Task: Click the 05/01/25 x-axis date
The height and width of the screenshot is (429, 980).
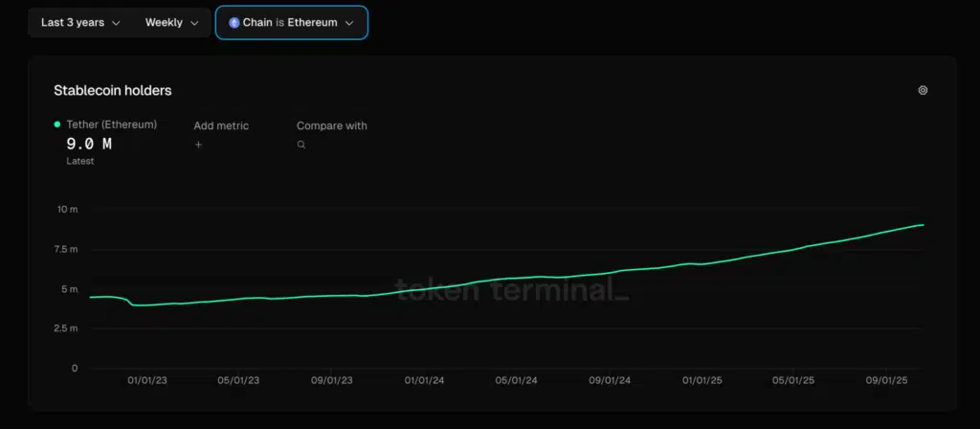Action: (x=793, y=380)
